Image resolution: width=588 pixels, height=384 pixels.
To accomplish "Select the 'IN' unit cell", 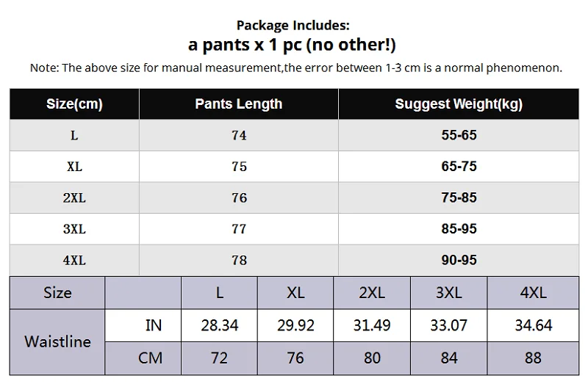I will point(153,325).
